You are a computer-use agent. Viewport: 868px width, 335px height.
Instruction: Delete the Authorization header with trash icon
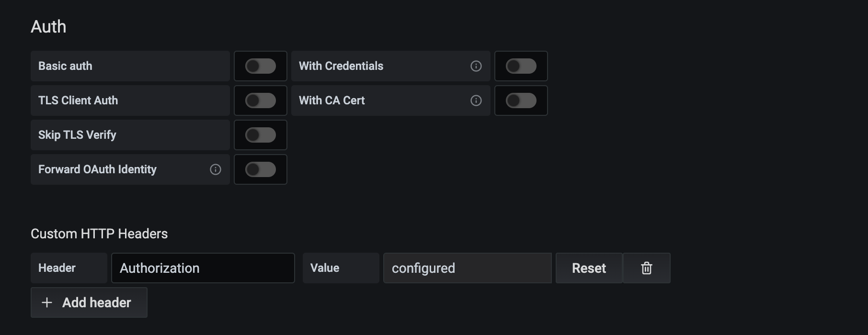pyautogui.click(x=646, y=268)
